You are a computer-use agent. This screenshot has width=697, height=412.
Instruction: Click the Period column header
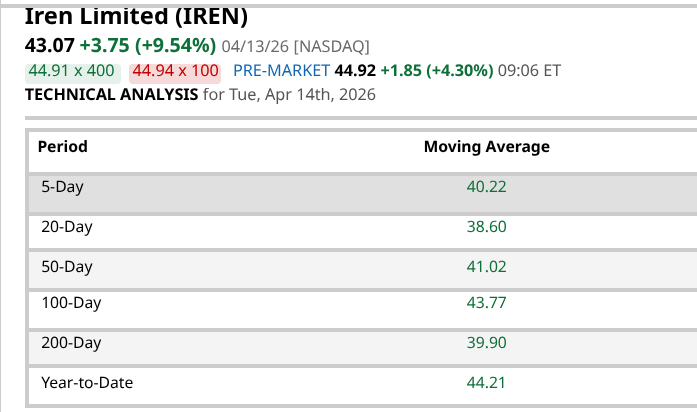click(63, 147)
